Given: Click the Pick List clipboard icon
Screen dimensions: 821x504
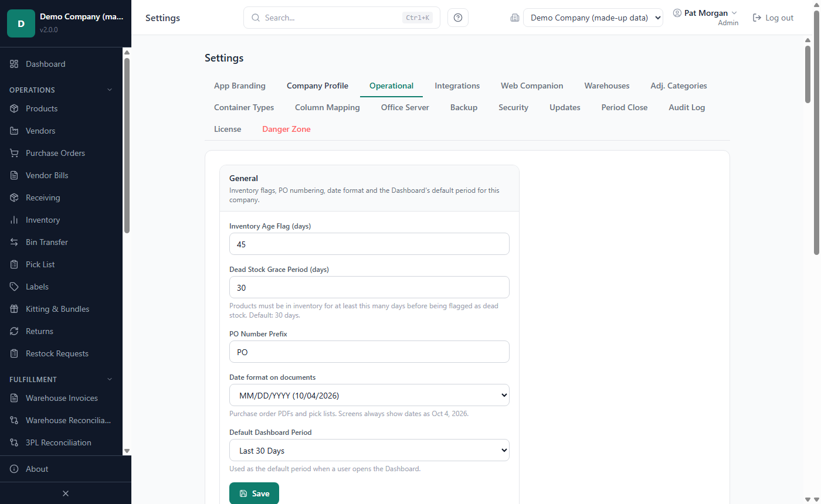Looking at the screenshot, I should click(x=14, y=264).
